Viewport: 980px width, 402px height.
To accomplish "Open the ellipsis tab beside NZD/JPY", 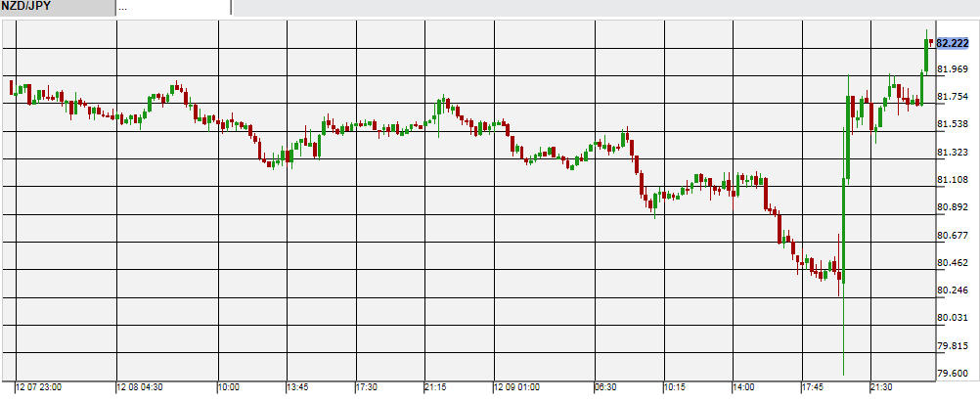I will point(172,7).
